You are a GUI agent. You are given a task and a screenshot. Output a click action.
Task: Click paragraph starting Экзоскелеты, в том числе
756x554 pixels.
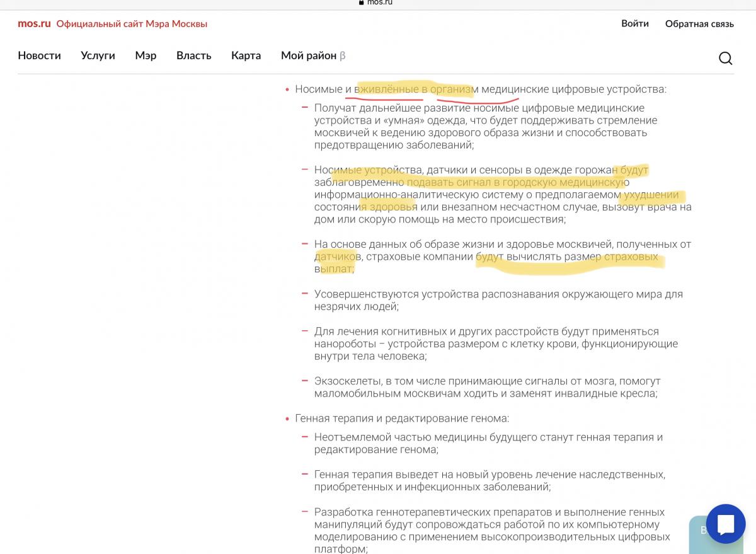tap(488, 388)
